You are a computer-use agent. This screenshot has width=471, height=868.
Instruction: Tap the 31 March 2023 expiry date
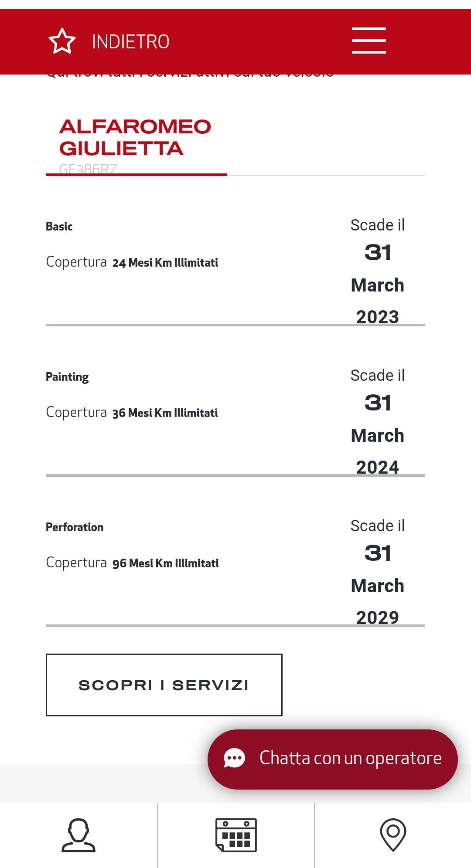click(x=378, y=285)
